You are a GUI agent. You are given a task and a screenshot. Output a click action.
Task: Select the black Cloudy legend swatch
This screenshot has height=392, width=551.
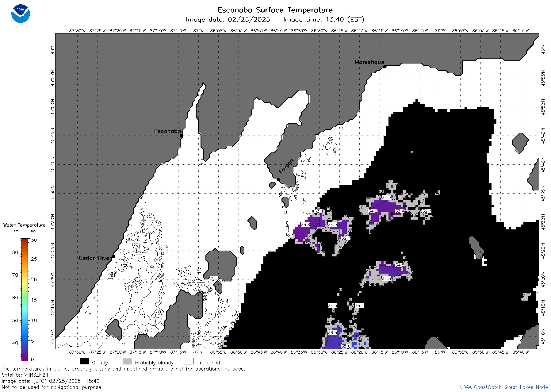pyautogui.click(x=84, y=361)
